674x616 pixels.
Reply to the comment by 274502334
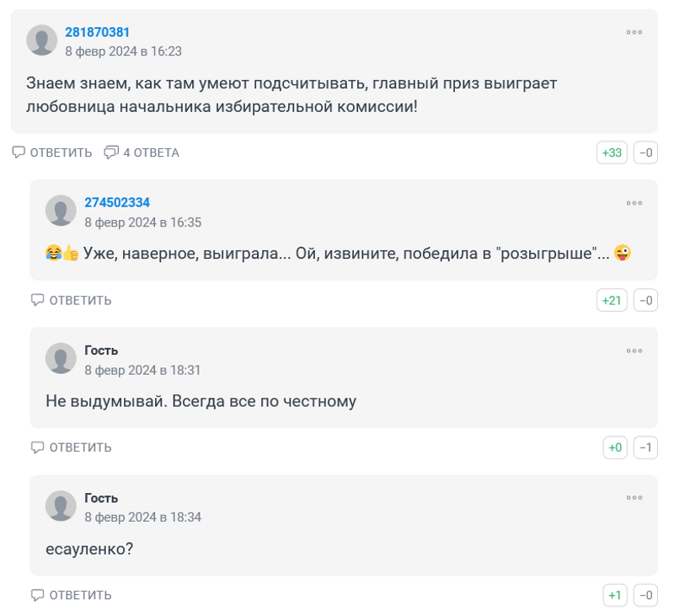point(72,300)
